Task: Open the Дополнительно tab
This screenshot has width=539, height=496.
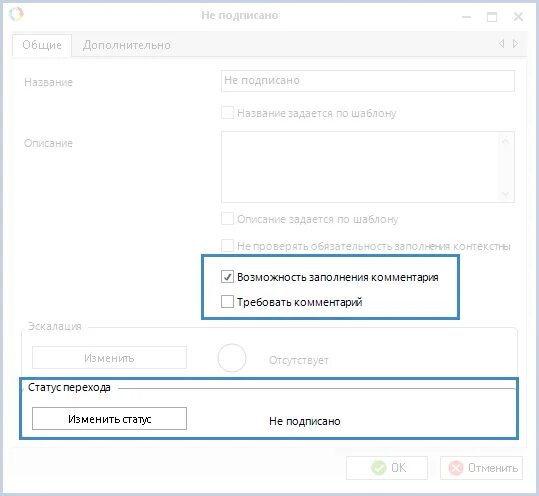Action: (x=126, y=45)
